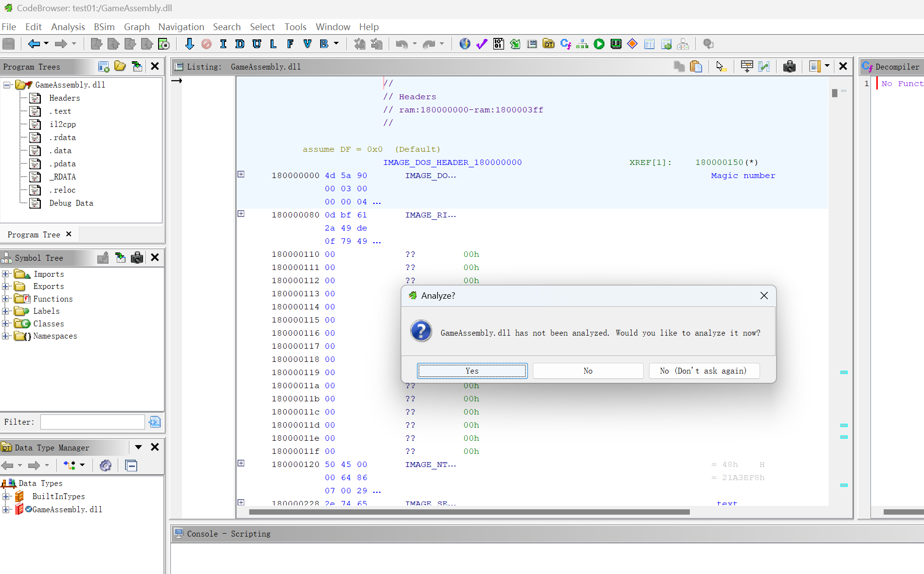924x574 pixels.
Task: Click the green play script manager icon
Action: tap(599, 44)
